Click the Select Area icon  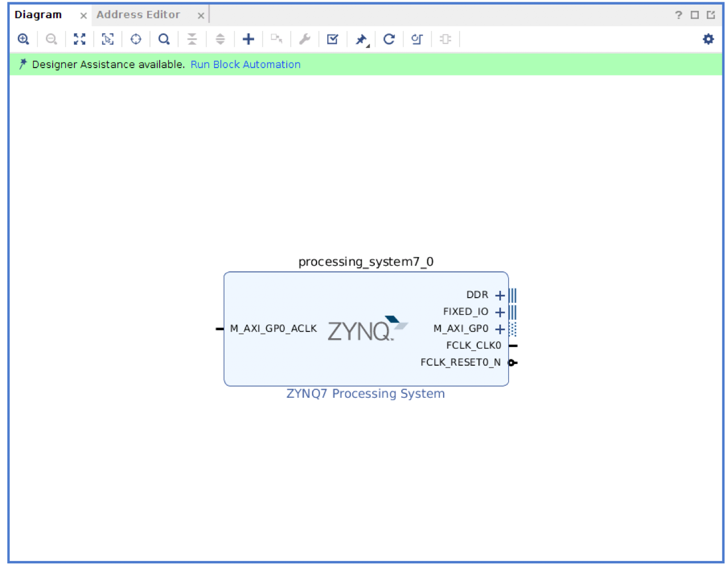tap(108, 39)
